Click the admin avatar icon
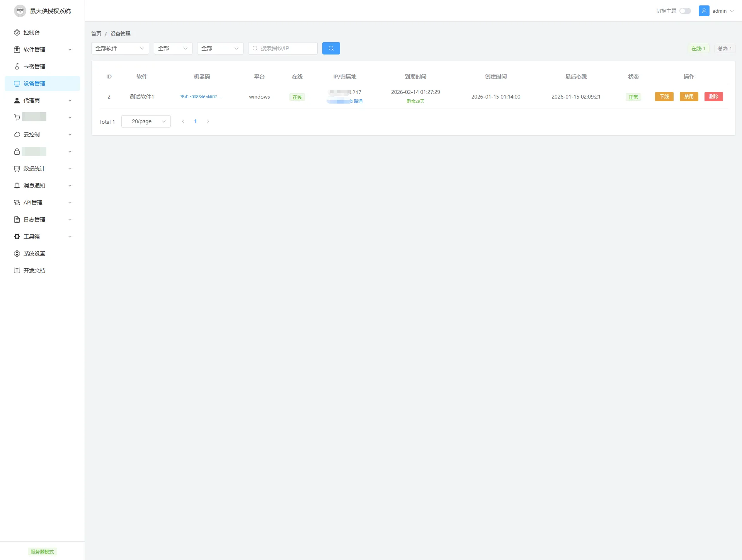742x560 pixels. 704,11
